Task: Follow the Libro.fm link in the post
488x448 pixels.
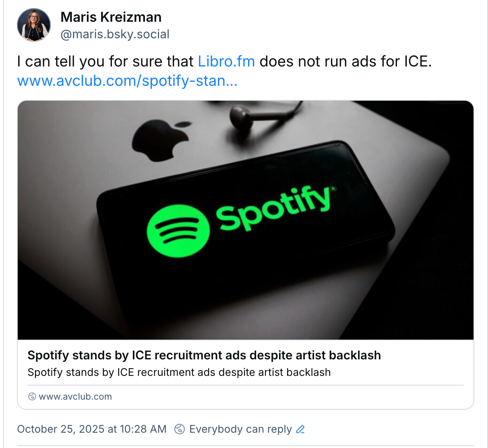Action: point(226,62)
